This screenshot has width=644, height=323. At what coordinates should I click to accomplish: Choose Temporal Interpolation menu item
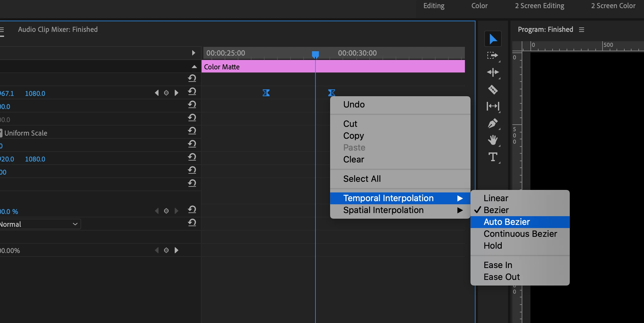pyautogui.click(x=400, y=198)
